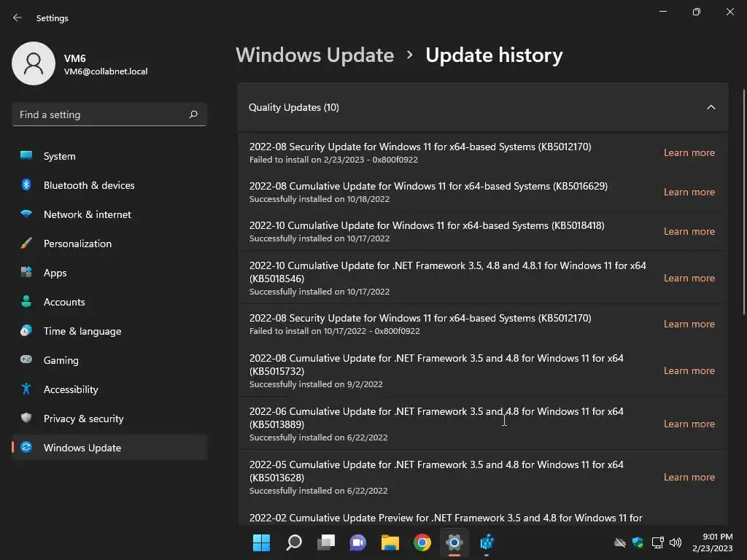Click the Time & language clock icon
This screenshot has height=560, width=747.
(x=26, y=330)
